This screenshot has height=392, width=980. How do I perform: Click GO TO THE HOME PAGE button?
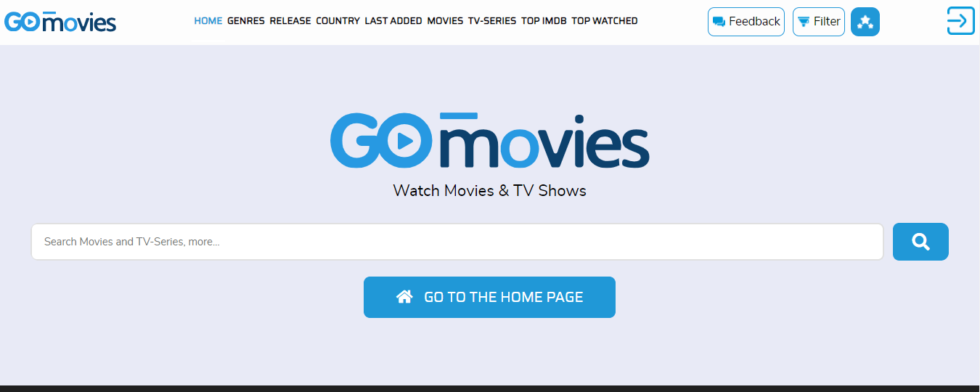(x=489, y=297)
